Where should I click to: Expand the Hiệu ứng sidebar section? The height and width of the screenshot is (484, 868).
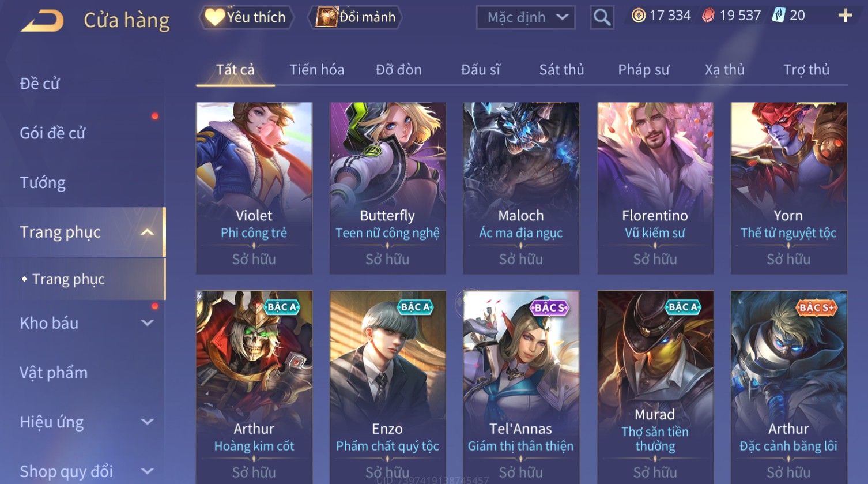click(148, 422)
